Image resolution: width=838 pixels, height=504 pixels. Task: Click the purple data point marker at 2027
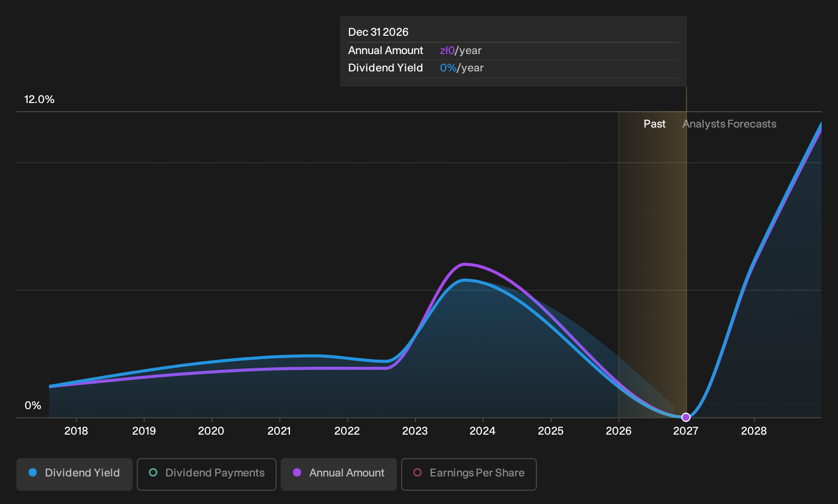pos(686,417)
